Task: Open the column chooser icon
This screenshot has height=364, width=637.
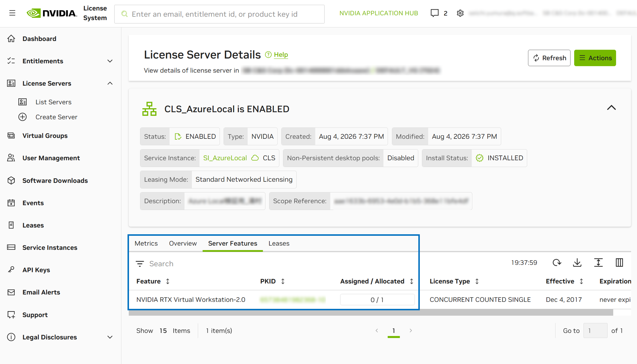Action: [619, 263]
